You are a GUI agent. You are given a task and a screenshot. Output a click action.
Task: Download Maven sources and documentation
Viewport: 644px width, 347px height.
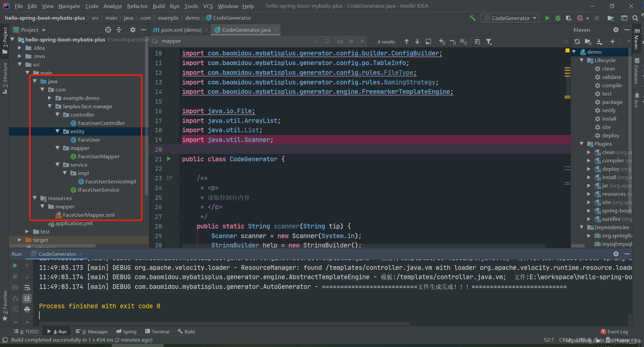[x=599, y=41]
